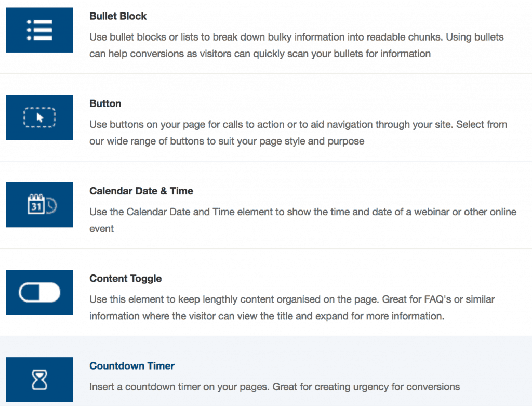Click the Calendar Date & Time icon
The image size is (532, 406).
point(39,205)
